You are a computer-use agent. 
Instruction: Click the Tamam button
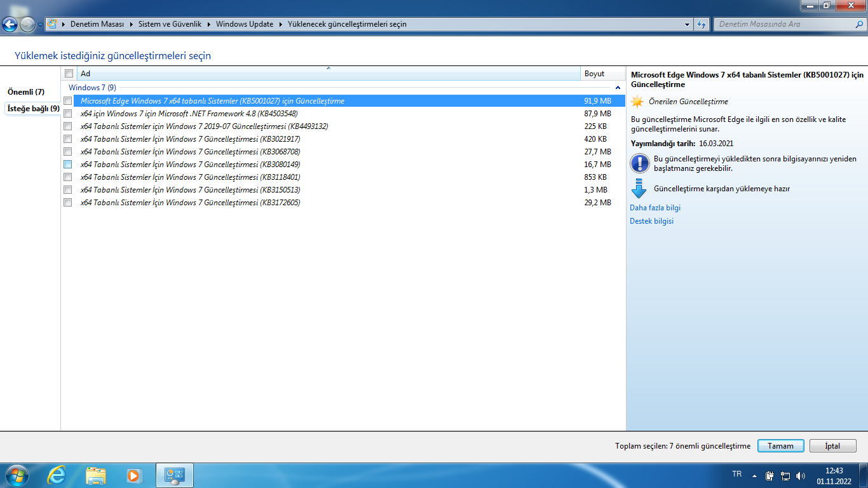[x=780, y=446]
